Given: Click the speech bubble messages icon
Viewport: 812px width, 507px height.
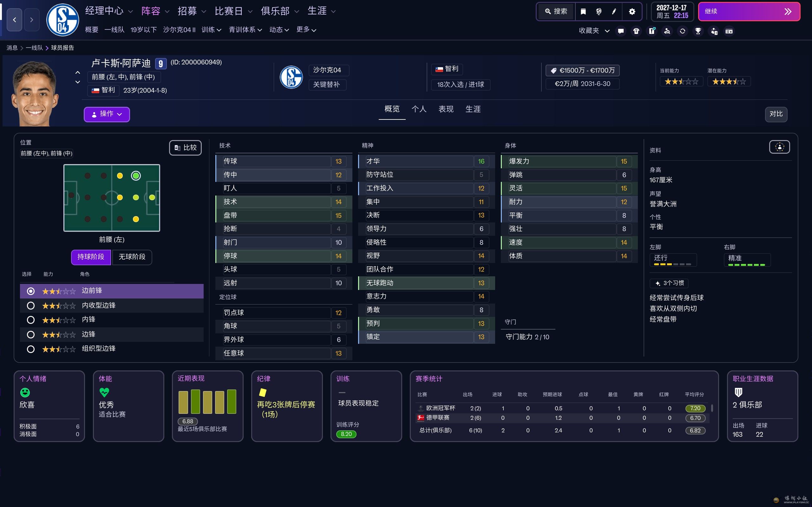Looking at the screenshot, I should coord(620,31).
